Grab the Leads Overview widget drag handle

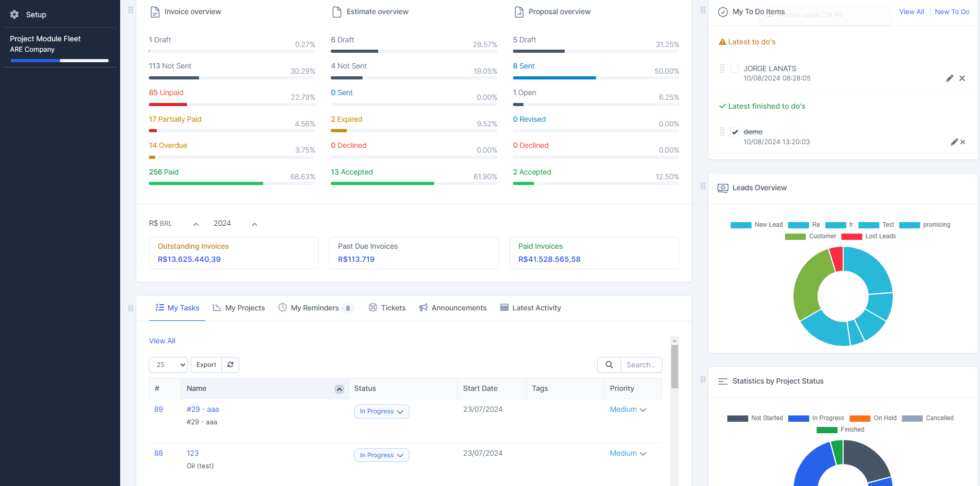pyautogui.click(x=703, y=186)
